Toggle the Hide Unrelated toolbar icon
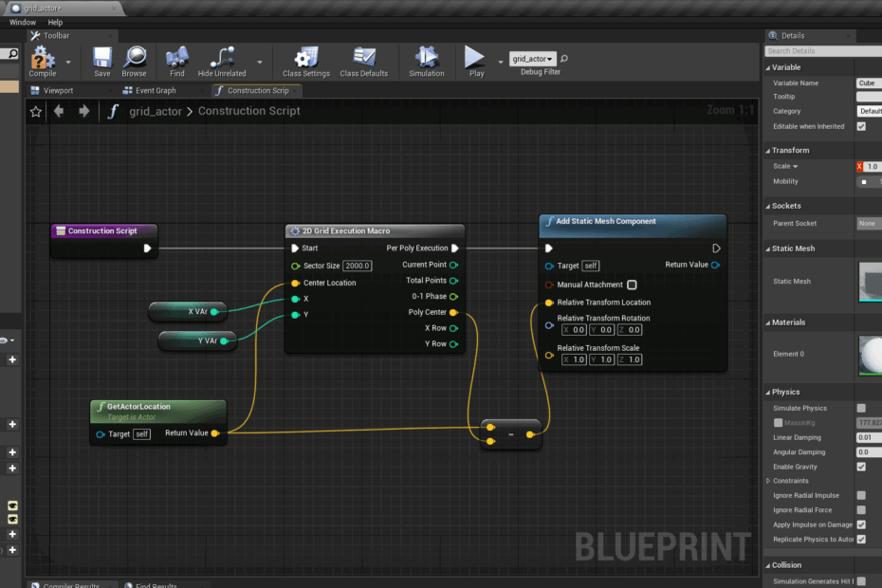 (x=222, y=62)
